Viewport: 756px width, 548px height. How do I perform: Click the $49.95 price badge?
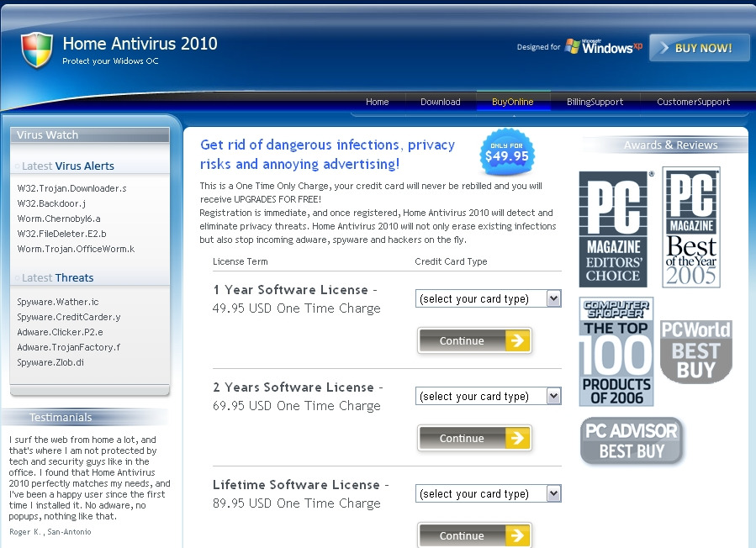507,153
